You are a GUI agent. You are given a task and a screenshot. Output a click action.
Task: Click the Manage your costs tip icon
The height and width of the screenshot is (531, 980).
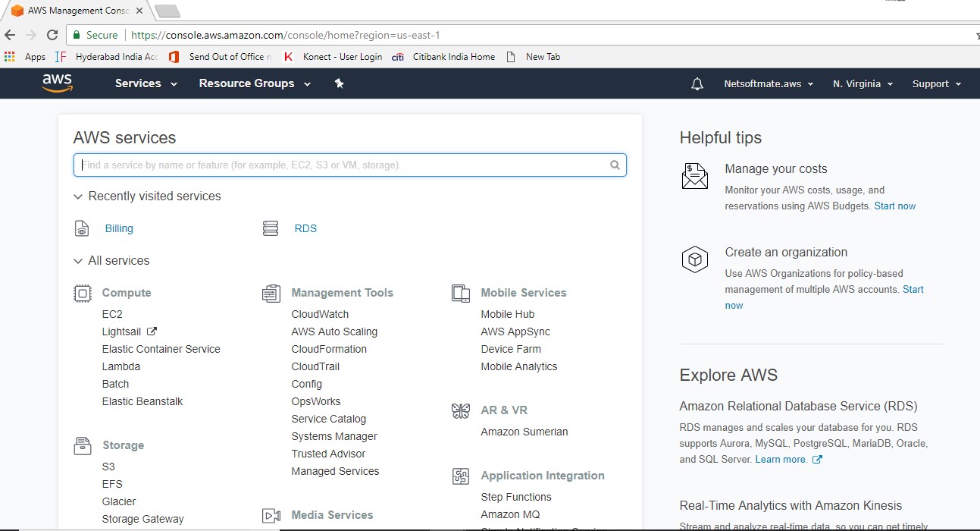694,176
